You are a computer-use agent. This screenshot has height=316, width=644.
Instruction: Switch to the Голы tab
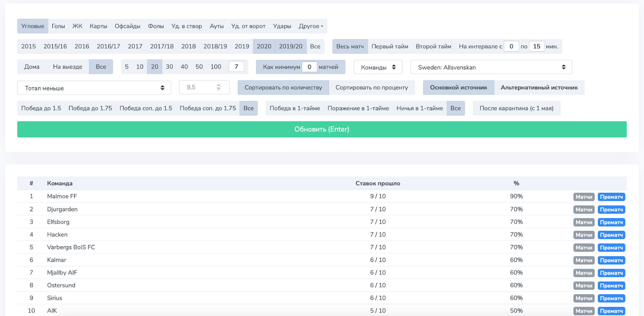click(58, 26)
